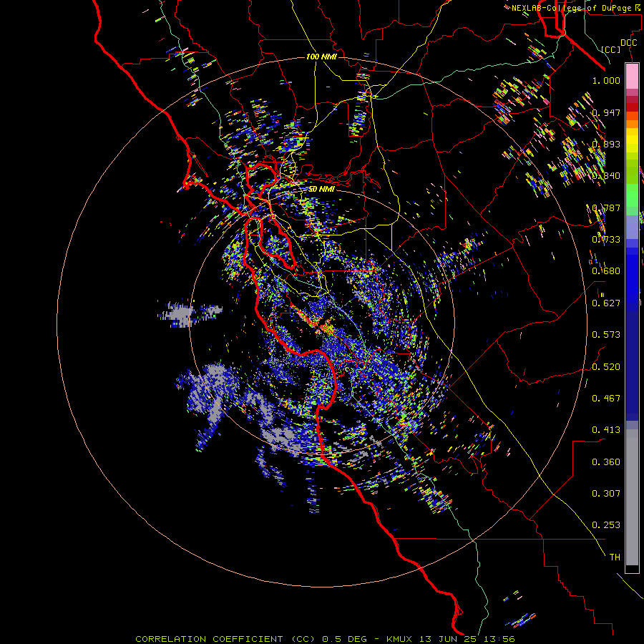
Task: Select the 0.733 scale value
Action: 606,240
